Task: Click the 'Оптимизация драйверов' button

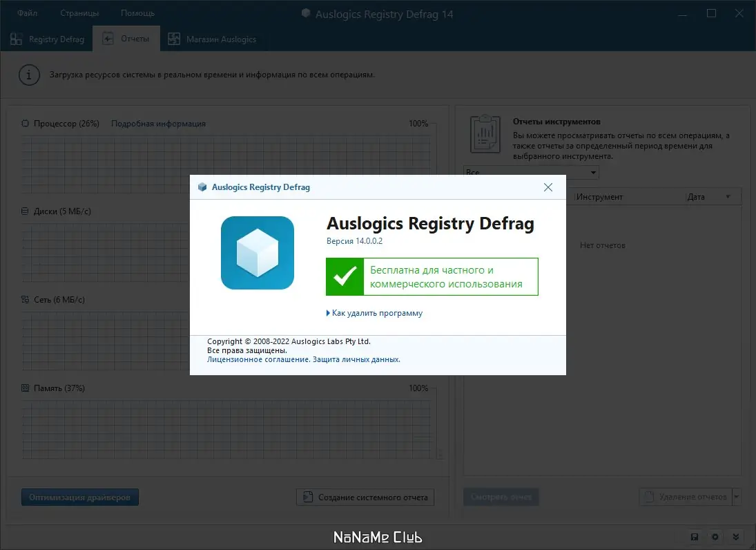Action: (80, 497)
